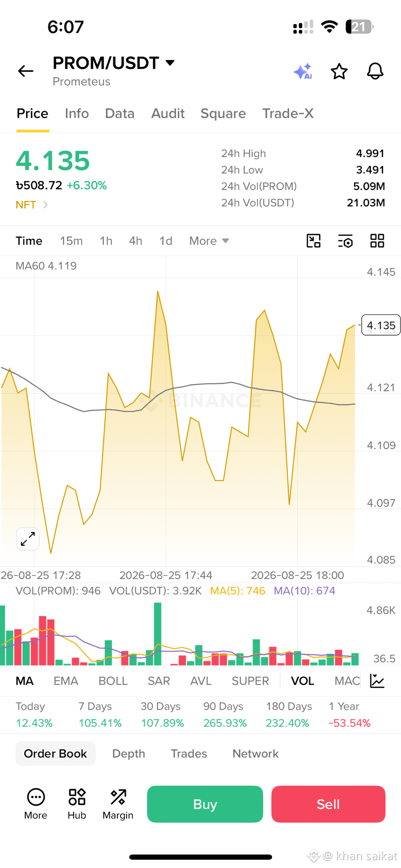The image size is (401, 868).
Task: Switch to the Depth view
Action: (x=129, y=754)
